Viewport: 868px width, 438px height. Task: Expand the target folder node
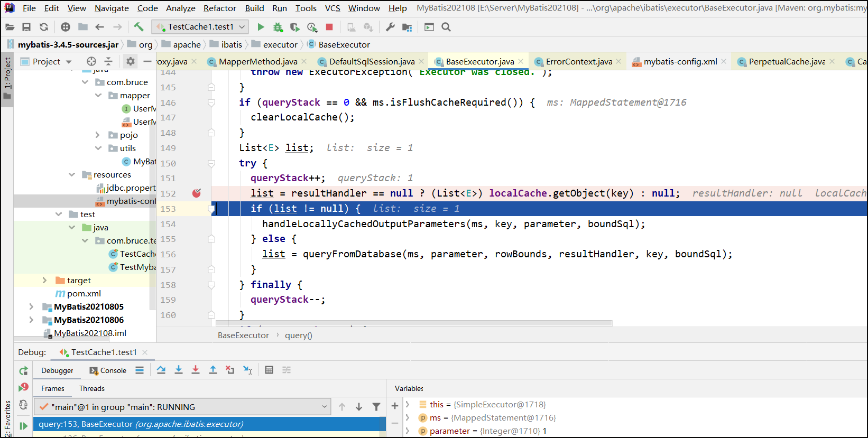[x=45, y=280]
